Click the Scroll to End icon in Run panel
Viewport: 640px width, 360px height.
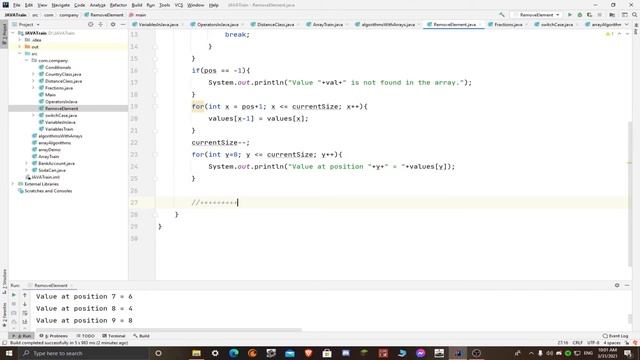pos(25,322)
